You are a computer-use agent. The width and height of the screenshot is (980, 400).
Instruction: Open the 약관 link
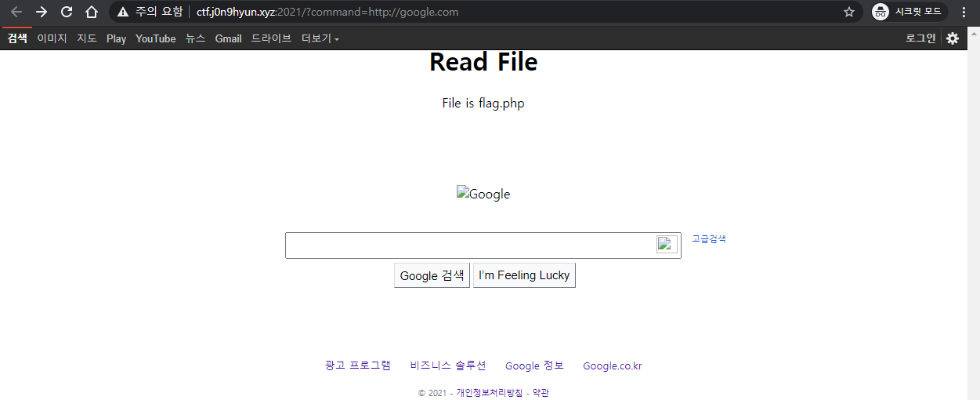[541, 393]
